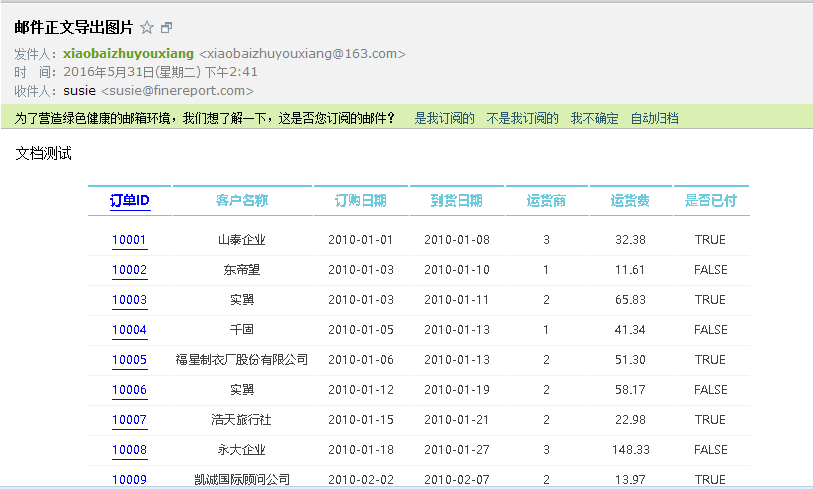This screenshot has width=813, height=489.
Task: Open order 10009 link
Action: [x=130, y=480]
